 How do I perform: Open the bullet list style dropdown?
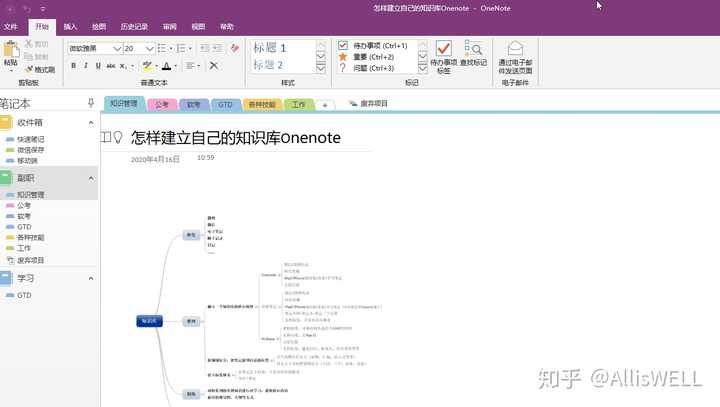click(171, 48)
